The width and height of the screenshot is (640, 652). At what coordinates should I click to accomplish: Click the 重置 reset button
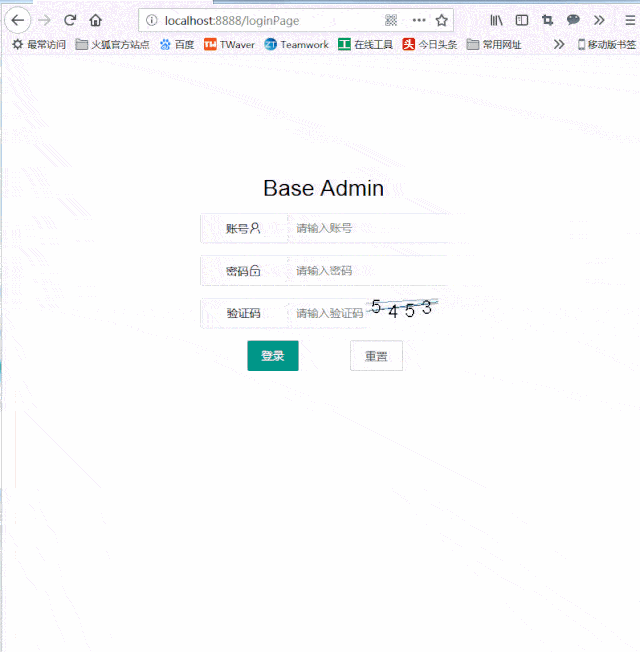pyautogui.click(x=376, y=356)
